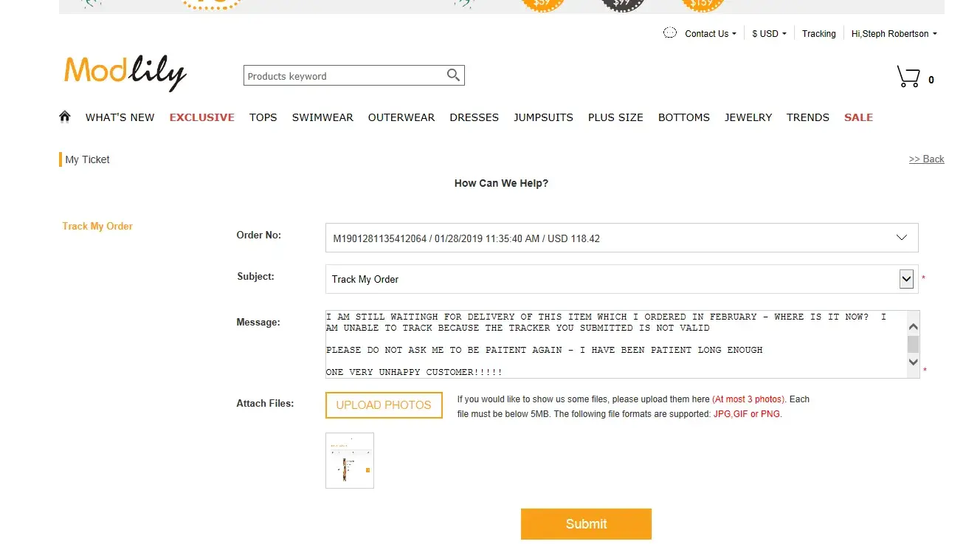Open the Tracking link in header
The height and width of the screenshot is (544, 980).
818,34
